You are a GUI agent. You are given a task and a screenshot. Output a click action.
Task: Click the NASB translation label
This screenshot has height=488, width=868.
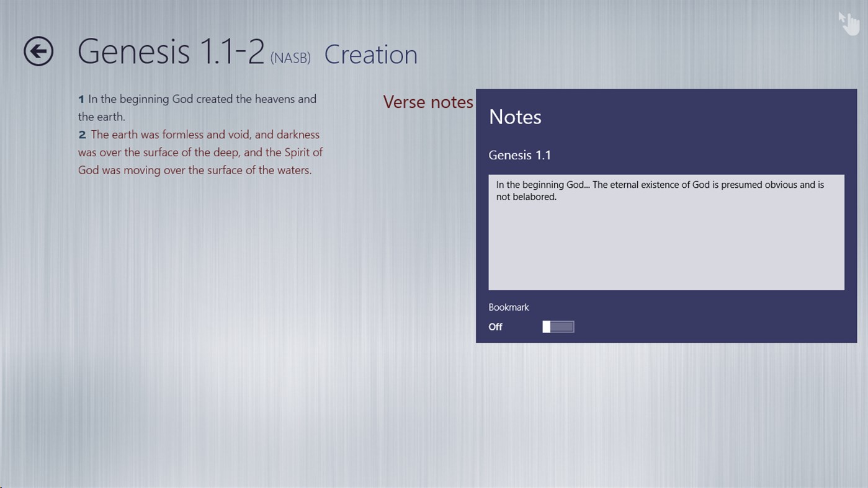290,58
